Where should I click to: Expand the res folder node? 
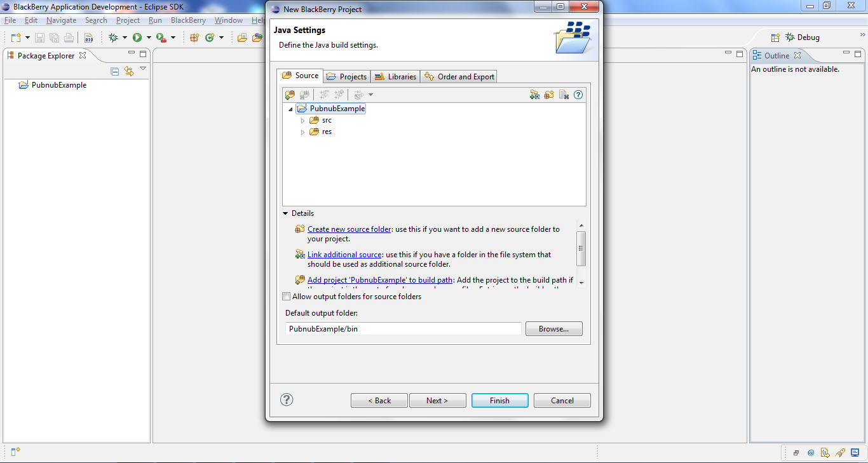pyautogui.click(x=302, y=132)
